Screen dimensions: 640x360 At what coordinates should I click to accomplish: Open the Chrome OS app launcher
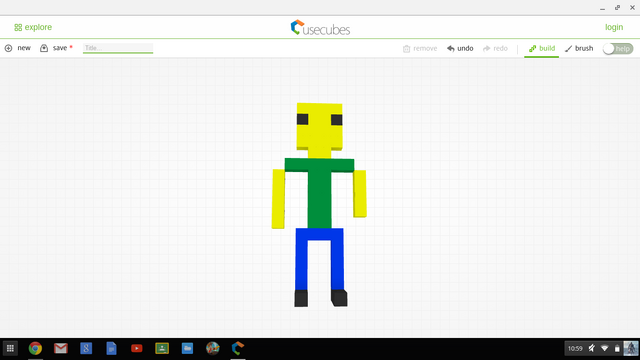(x=10, y=348)
